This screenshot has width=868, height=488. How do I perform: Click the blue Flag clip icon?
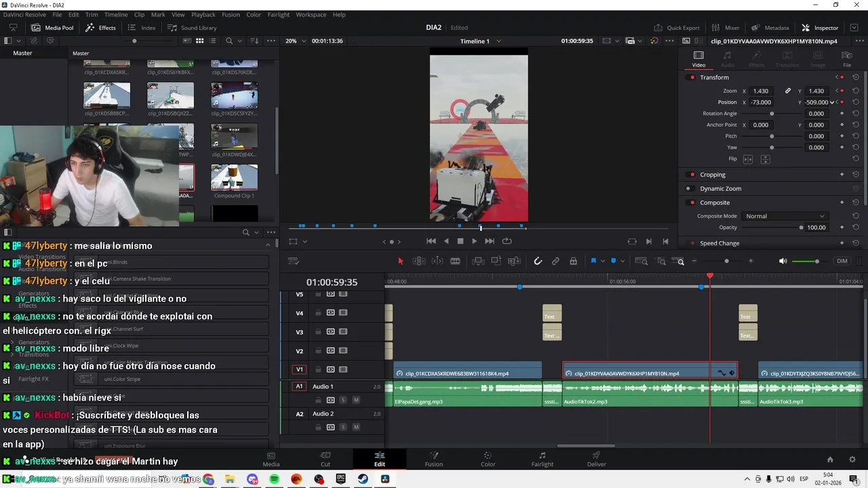[593, 261]
